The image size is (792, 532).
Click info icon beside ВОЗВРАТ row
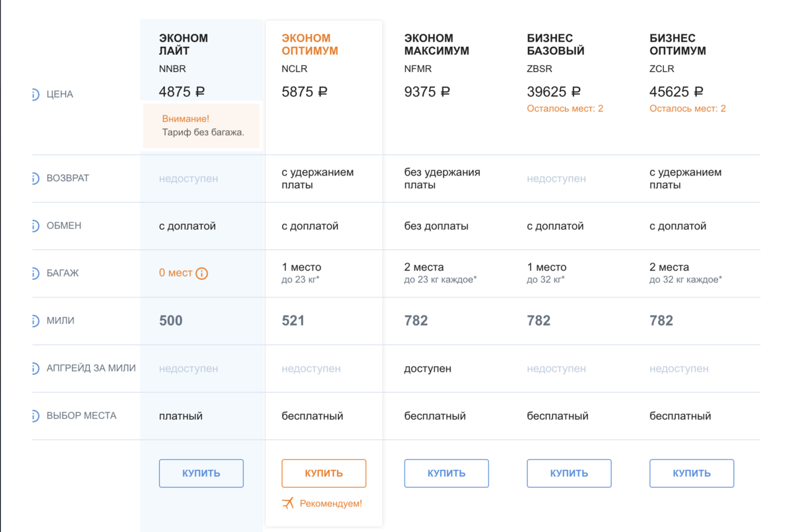tap(36, 178)
